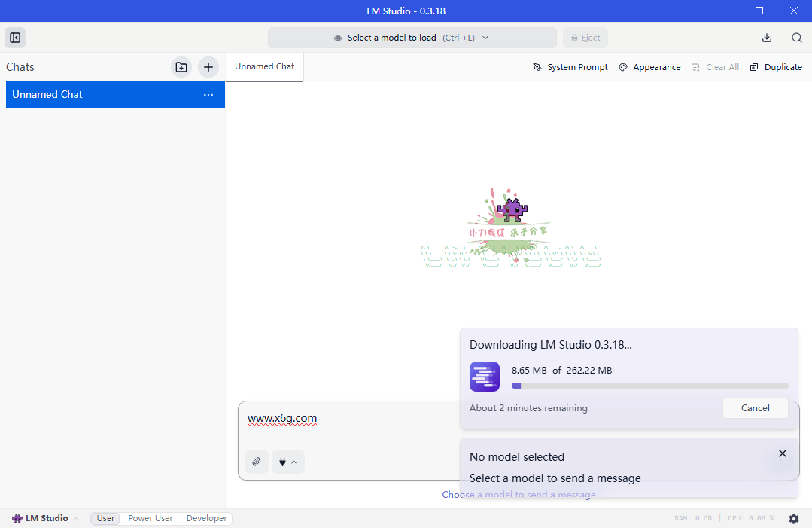Switch to Developer mode

click(206, 518)
